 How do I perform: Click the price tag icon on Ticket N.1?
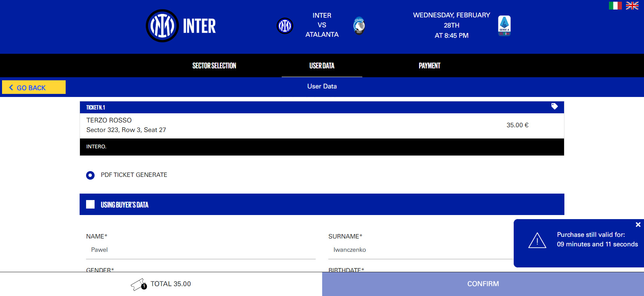(x=554, y=106)
